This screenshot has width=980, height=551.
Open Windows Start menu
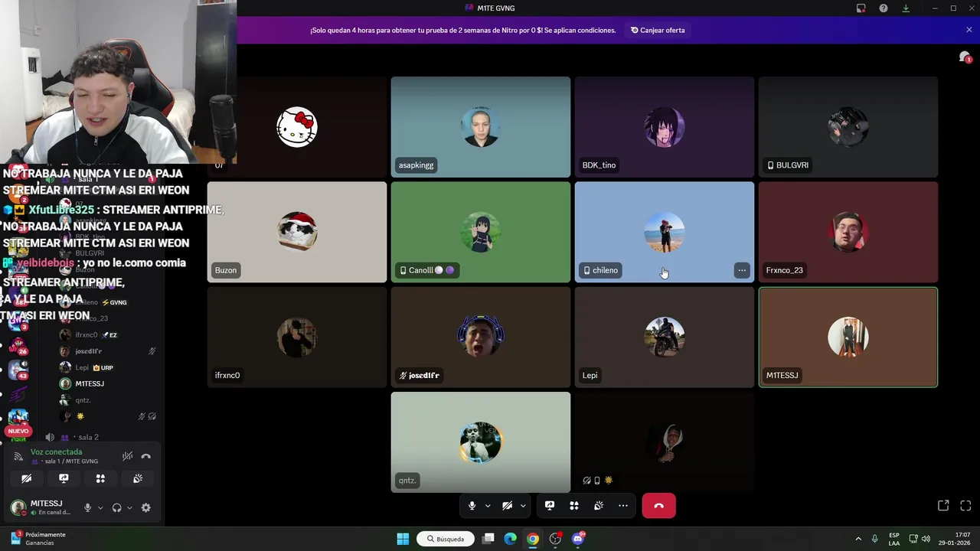tap(403, 539)
